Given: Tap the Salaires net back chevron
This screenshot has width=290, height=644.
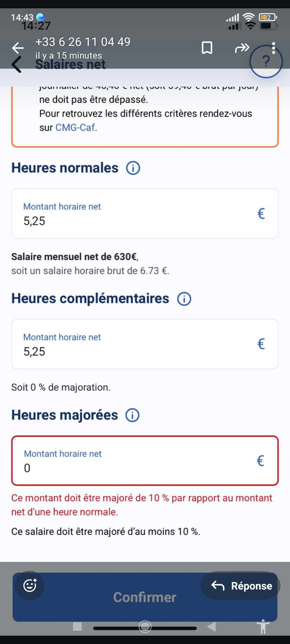Looking at the screenshot, I should pos(17,64).
